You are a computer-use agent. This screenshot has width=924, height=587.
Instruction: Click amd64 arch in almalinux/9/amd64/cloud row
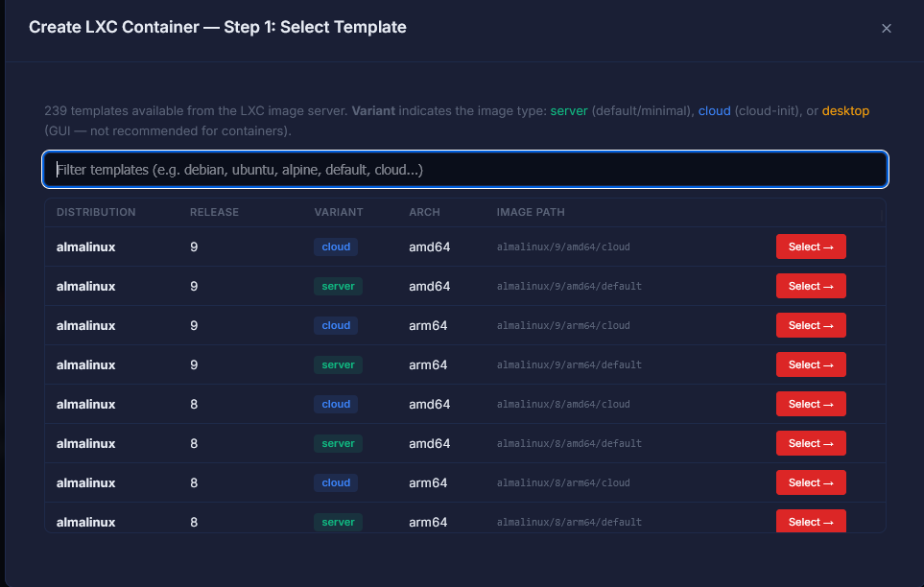click(x=430, y=247)
